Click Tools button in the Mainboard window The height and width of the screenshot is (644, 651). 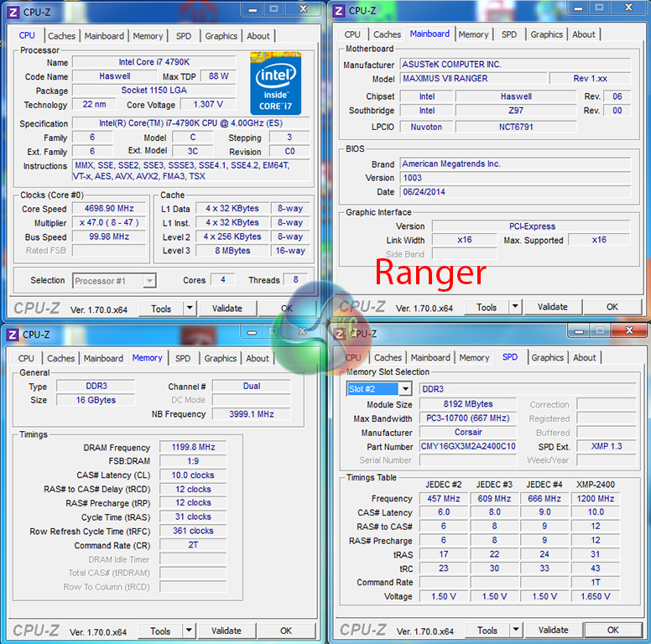[x=487, y=307]
